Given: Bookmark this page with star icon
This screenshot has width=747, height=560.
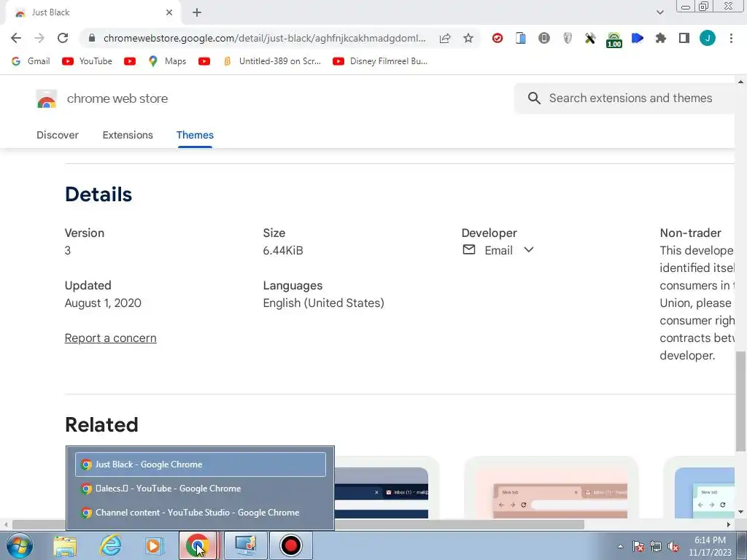Looking at the screenshot, I should click(468, 38).
